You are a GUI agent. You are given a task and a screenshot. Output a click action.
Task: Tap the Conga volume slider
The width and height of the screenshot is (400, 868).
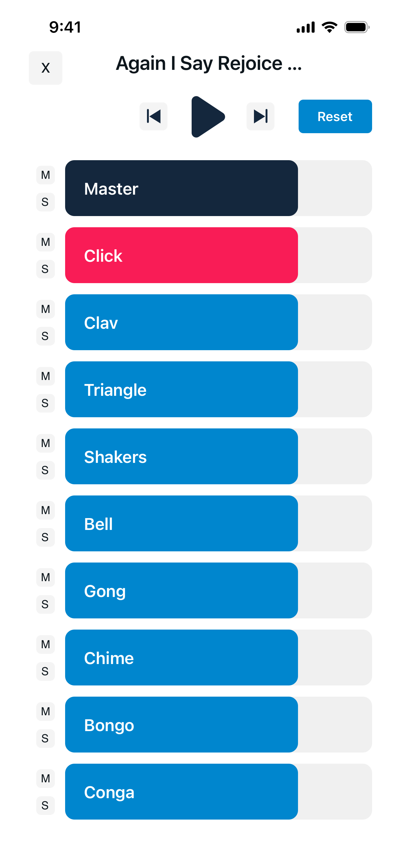pos(218,792)
